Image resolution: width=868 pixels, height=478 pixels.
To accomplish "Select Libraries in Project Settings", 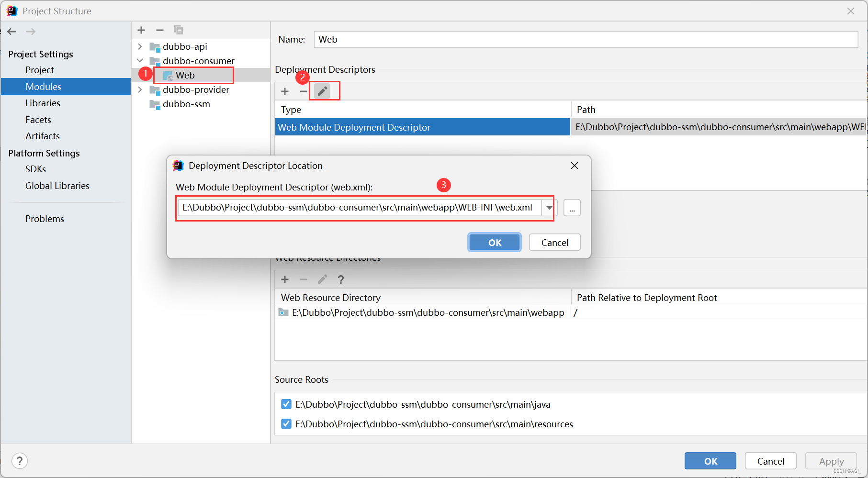I will (x=43, y=102).
